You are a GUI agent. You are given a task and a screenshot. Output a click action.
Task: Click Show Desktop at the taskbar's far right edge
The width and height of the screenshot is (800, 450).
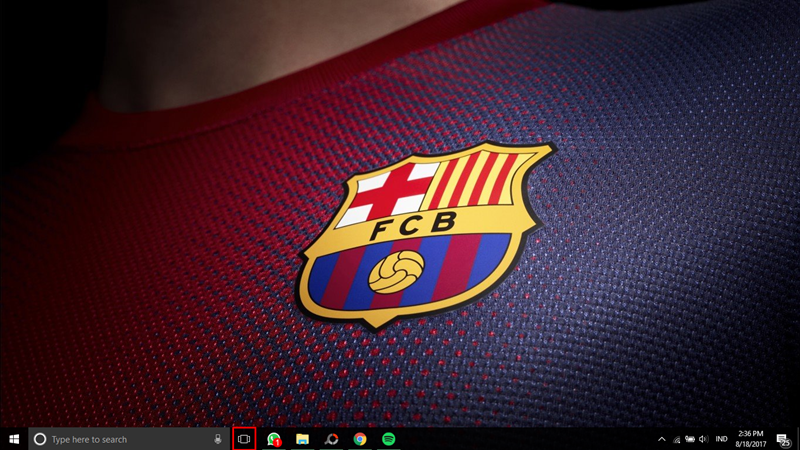798,439
